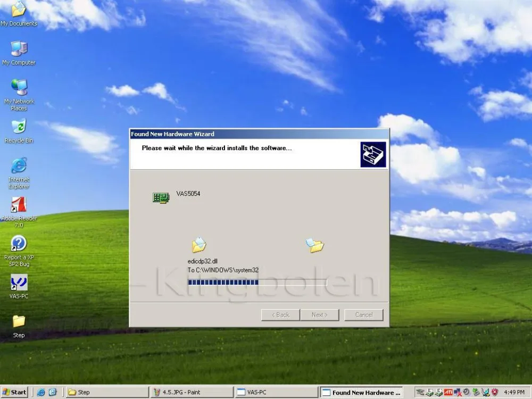The height and width of the screenshot is (399, 532).
Task: Click the red security shield tray icon
Action: [x=494, y=392]
